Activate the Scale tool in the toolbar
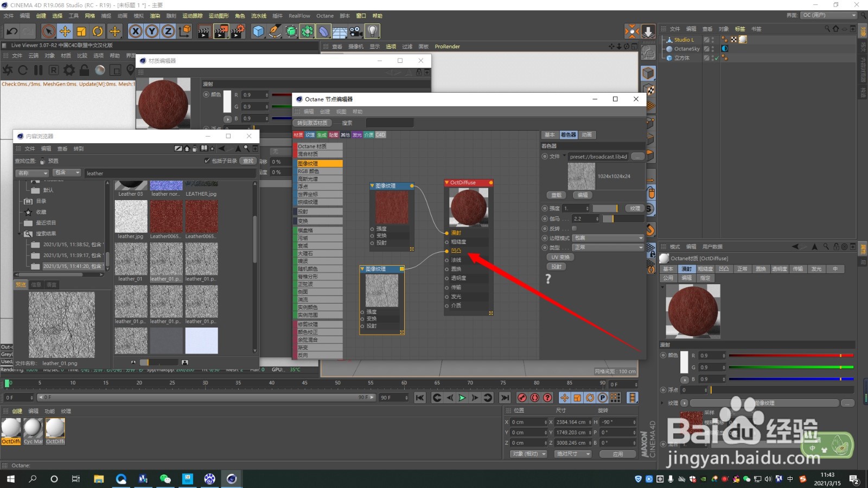 point(81,31)
